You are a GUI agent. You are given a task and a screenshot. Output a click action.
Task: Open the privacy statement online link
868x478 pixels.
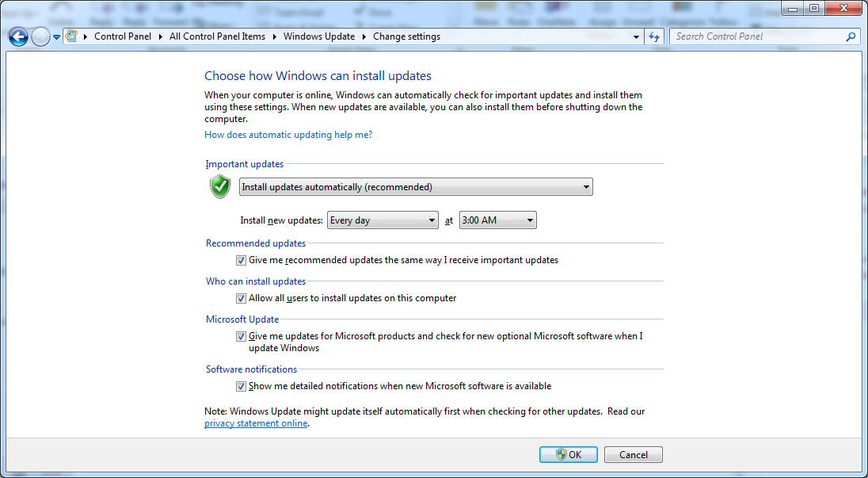(255, 423)
